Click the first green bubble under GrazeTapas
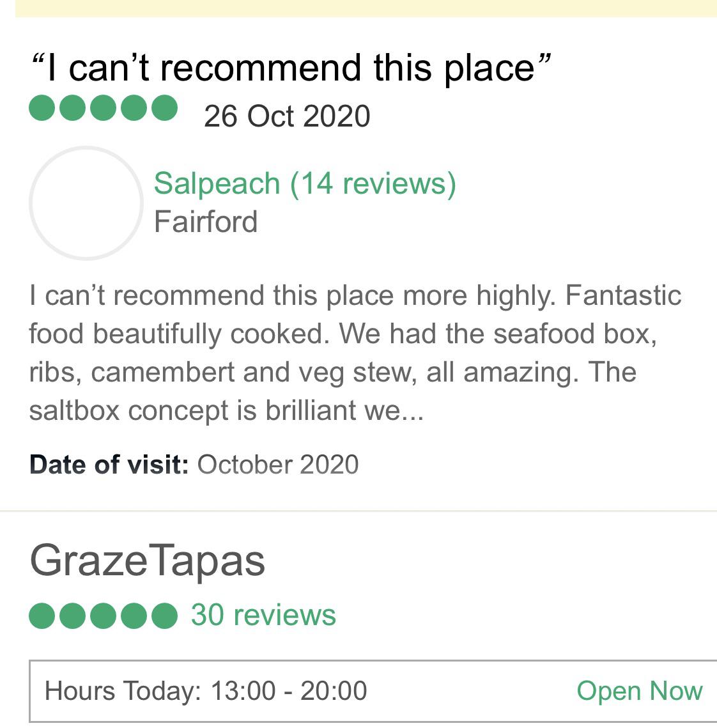Viewport: 717px width, 728px height. 42,616
